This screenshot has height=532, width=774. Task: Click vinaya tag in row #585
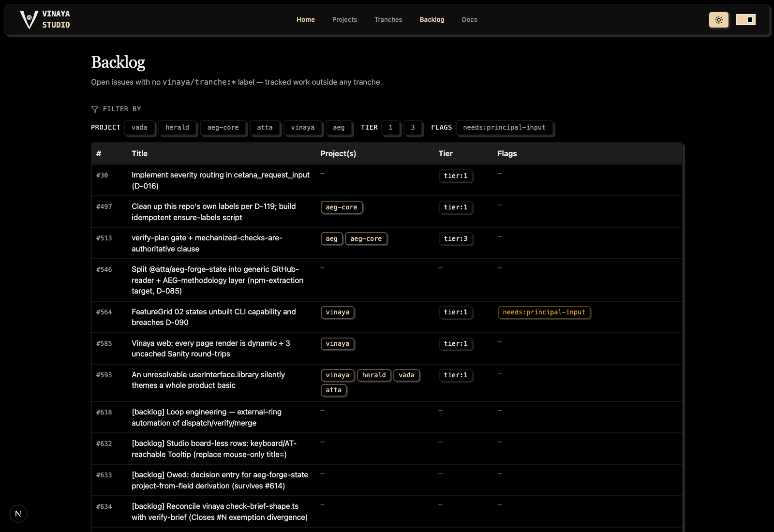point(338,344)
